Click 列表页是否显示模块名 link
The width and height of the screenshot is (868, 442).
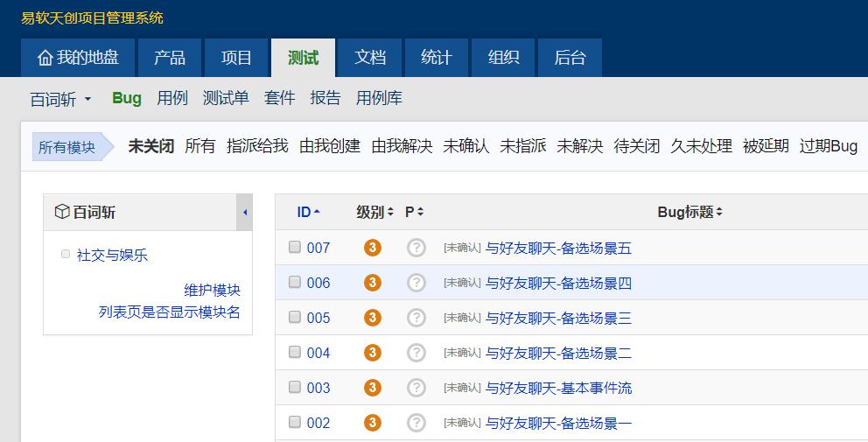(170, 312)
